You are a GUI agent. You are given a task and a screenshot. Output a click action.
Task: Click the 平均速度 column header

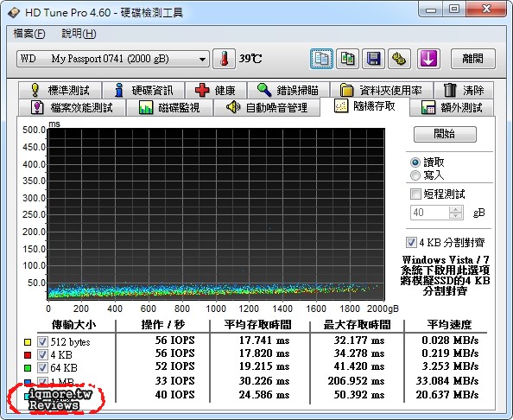(449, 324)
